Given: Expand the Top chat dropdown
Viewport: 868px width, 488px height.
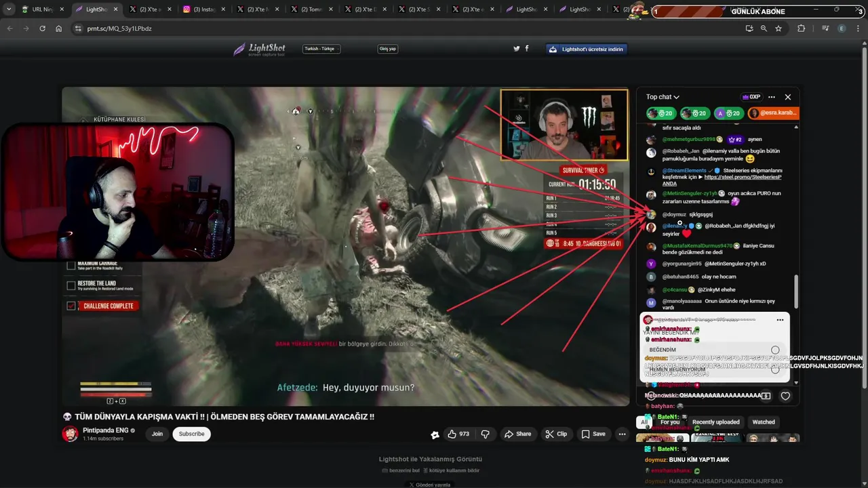Looking at the screenshot, I should pyautogui.click(x=663, y=97).
